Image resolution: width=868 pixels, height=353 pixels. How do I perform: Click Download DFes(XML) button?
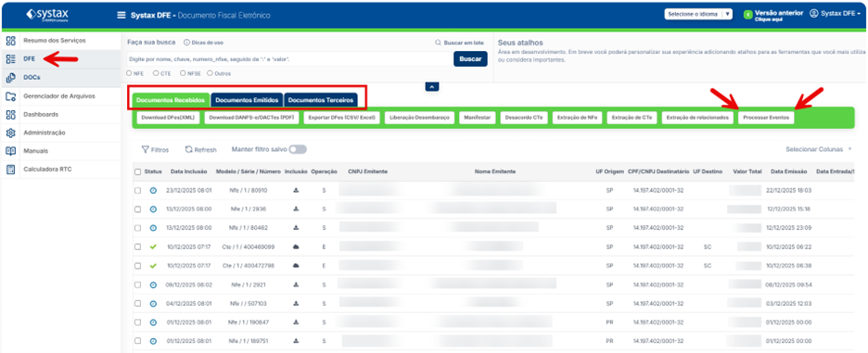[168, 118]
